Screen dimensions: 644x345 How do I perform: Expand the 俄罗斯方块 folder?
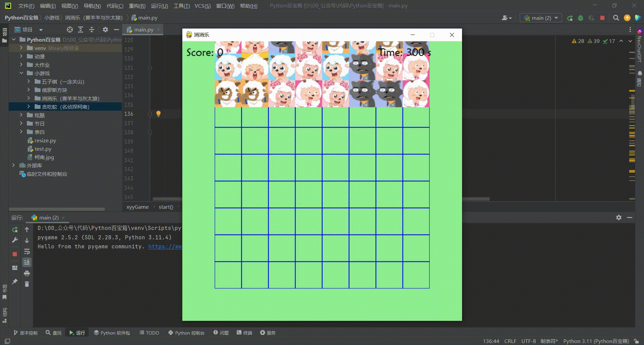[x=29, y=90]
